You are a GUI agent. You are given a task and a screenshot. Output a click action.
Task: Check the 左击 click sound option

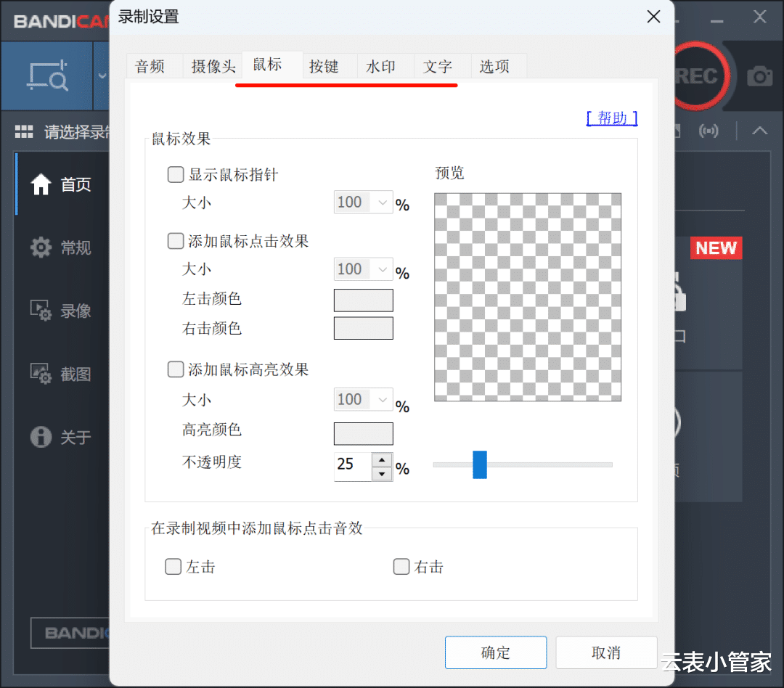(x=173, y=567)
